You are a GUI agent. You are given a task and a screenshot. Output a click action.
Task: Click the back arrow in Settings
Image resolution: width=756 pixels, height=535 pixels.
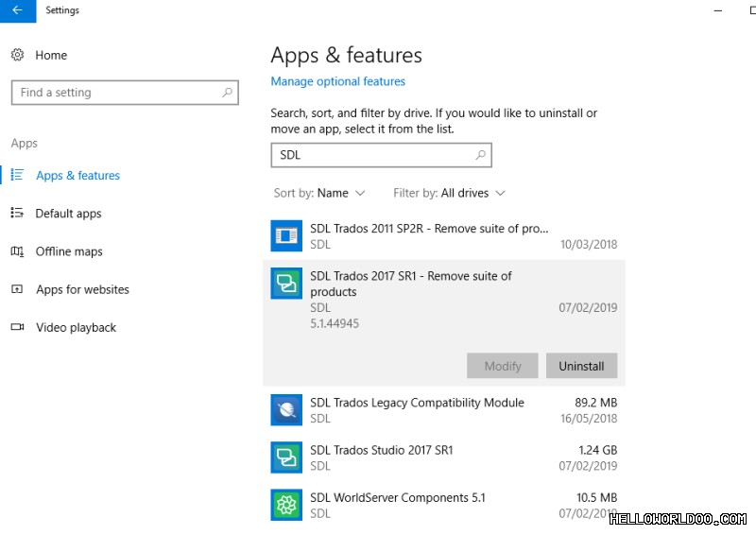17,10
